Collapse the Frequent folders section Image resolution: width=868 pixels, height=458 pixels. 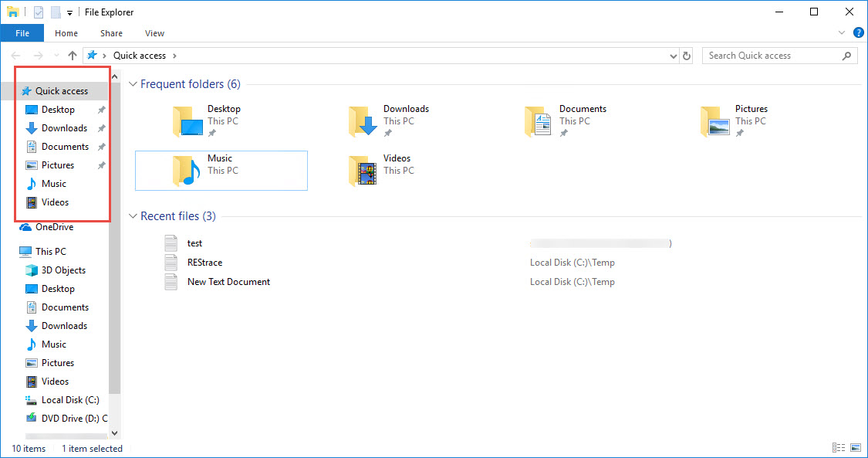pos(133,83)
